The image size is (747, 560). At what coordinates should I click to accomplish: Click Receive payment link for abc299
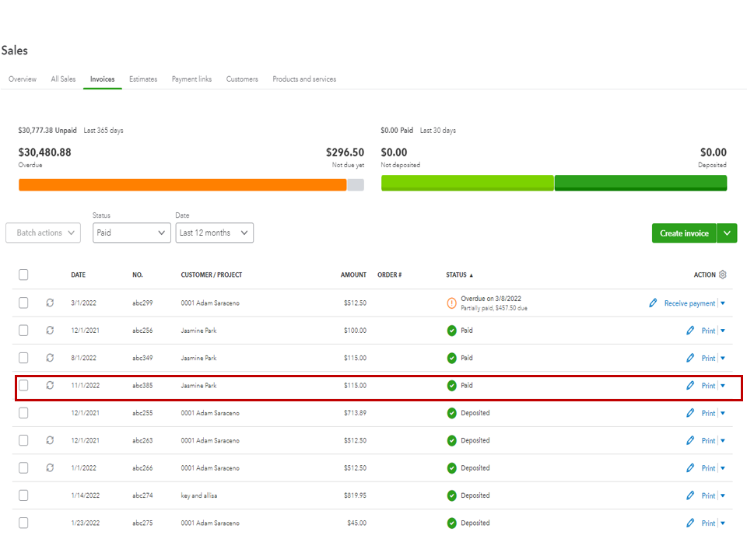tap(689, 303)
